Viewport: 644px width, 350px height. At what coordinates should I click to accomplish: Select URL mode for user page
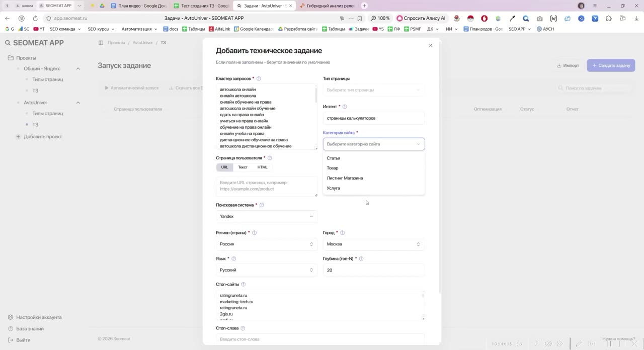tap(224, 167)
